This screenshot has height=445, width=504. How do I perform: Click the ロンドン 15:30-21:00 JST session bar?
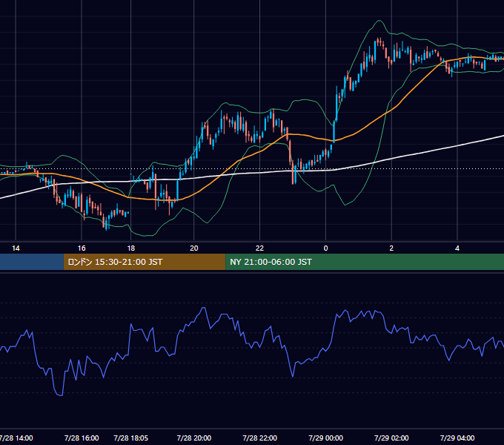click(145, 262)
